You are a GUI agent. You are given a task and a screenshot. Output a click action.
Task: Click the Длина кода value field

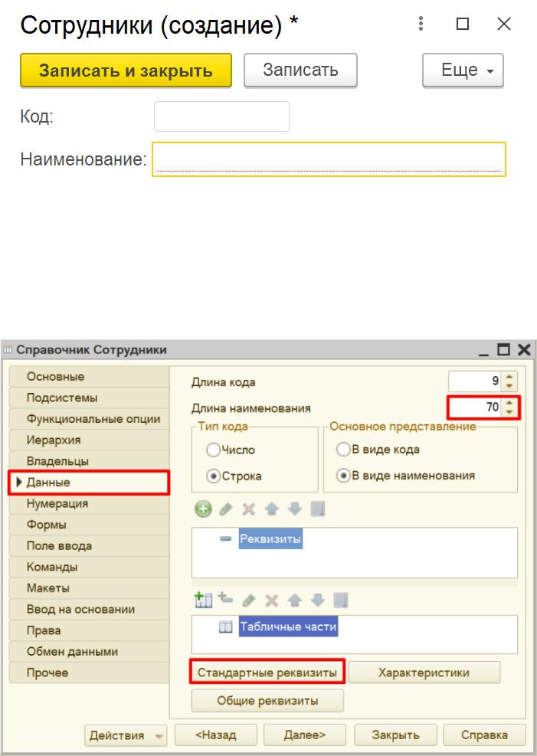click(475, 381)
